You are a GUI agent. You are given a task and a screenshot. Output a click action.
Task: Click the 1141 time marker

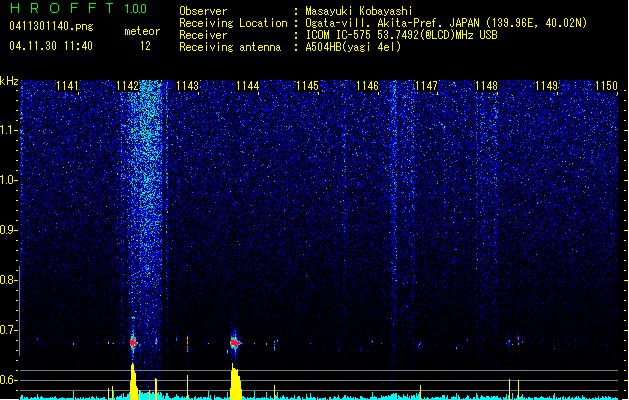tap(67, 86)
